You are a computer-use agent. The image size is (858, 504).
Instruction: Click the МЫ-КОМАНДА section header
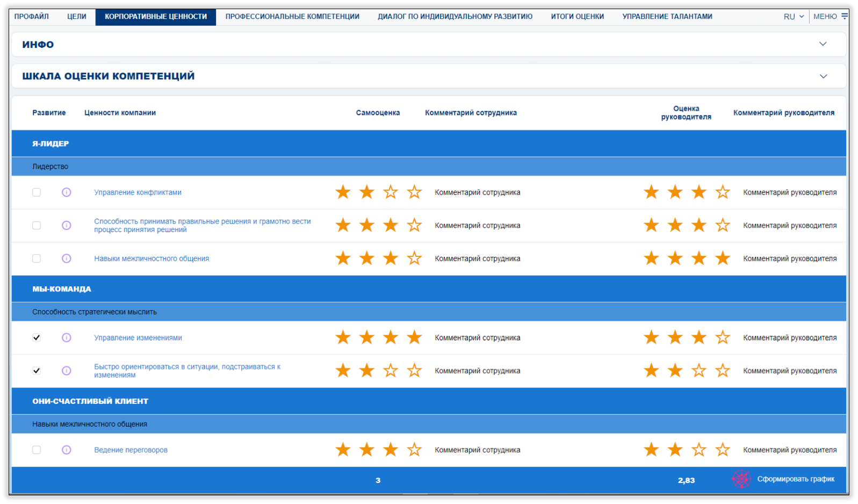coord(429,289)
